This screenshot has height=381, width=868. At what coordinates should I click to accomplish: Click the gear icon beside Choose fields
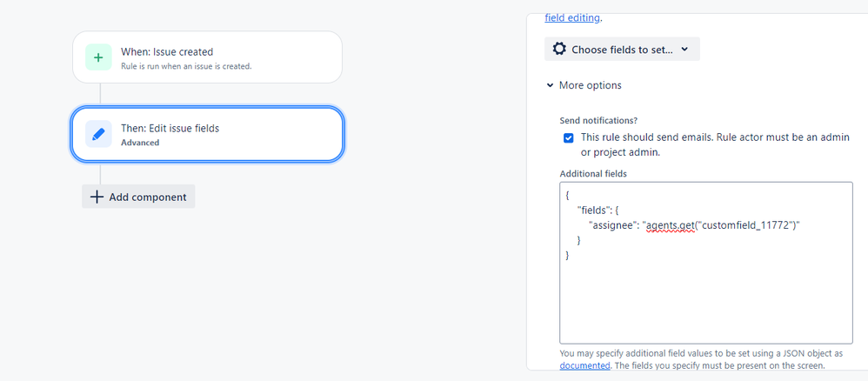[x=559, y=50]
